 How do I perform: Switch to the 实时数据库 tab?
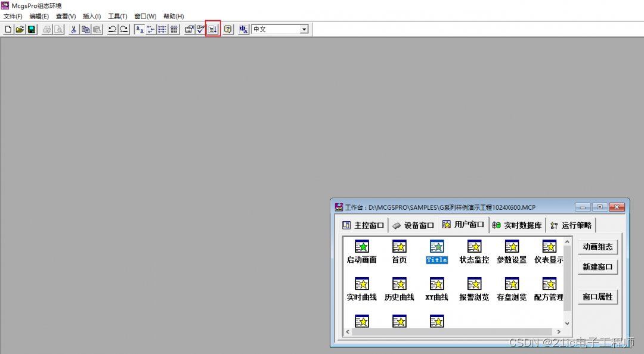[517, 225]
